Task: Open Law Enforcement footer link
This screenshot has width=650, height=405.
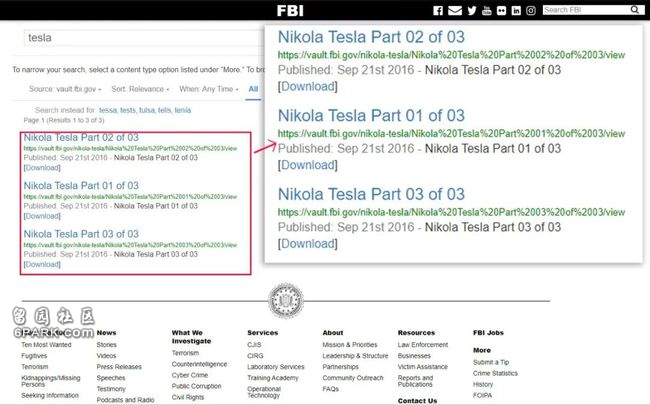Action: coord(423,345)
